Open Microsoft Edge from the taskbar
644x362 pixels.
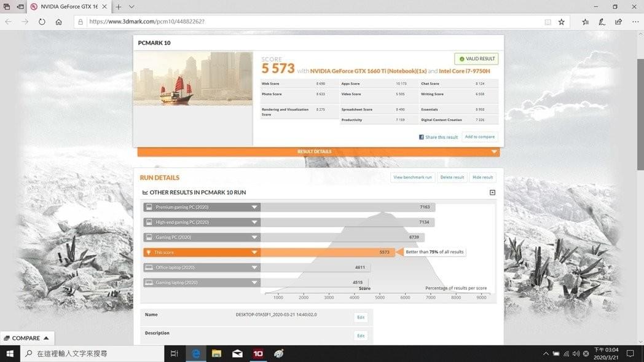tap(196, 353)
